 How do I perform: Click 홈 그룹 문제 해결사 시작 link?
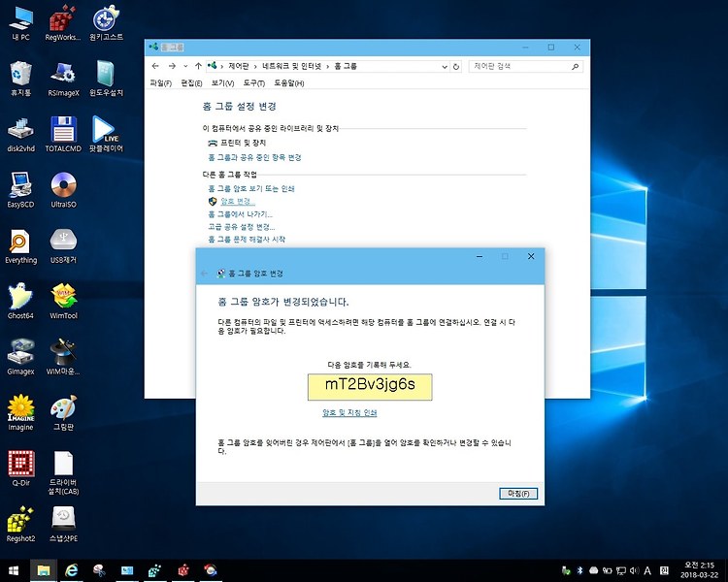(x=247, y=240)
